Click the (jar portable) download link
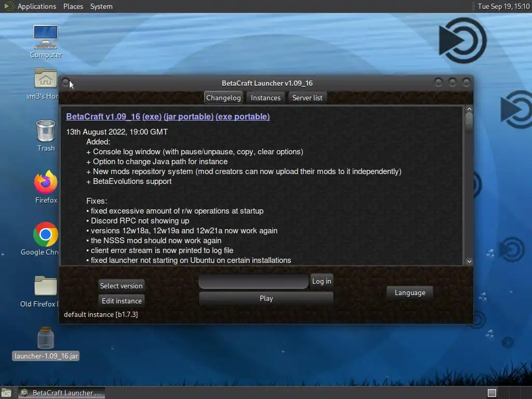The image size is (532, 399). pyautogui.click(x=188, y=116)
